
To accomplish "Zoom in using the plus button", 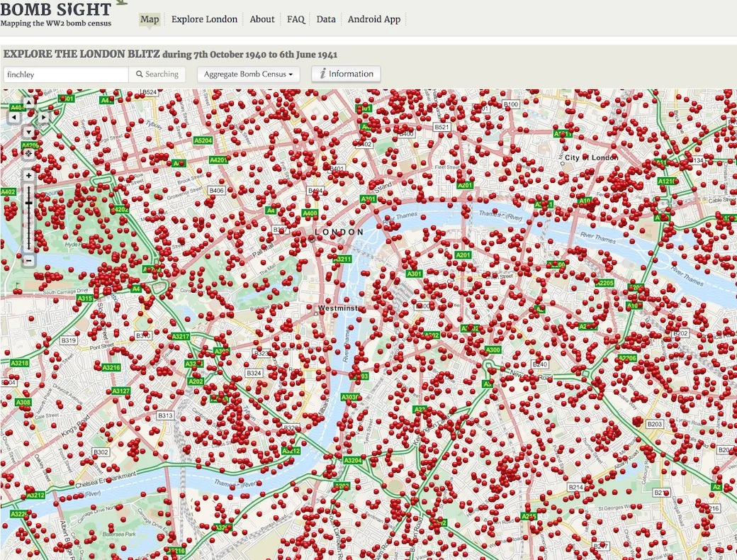I will (28, 176).
